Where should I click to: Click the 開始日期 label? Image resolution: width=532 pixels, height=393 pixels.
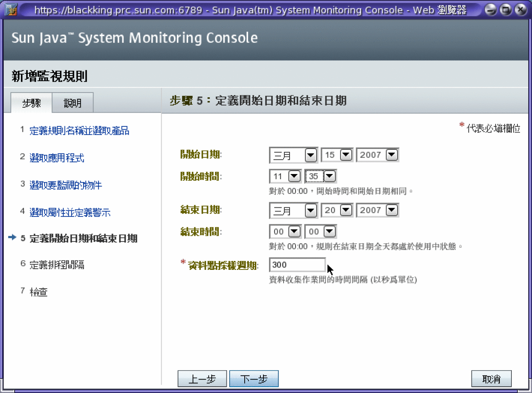coord(201,154)
